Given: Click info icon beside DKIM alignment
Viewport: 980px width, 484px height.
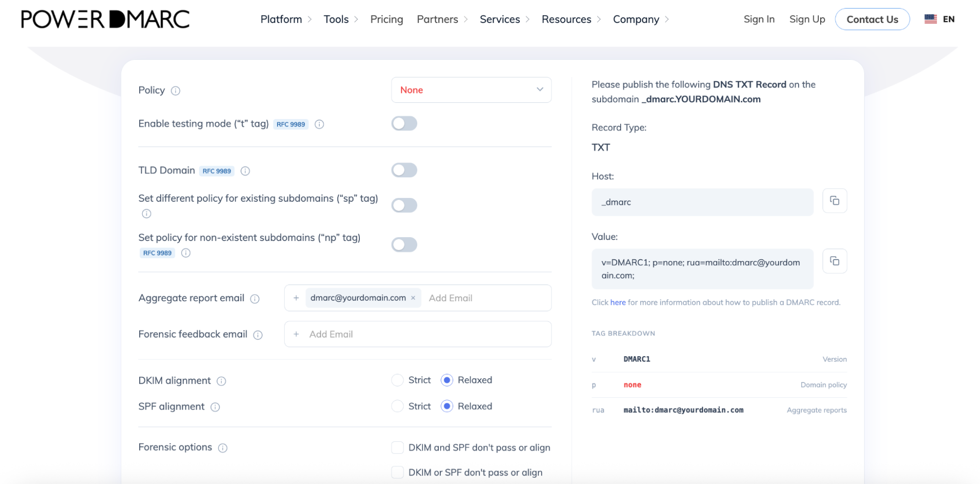Looking at the screenshot, I should pyautogui.click(x=222, y=381).
